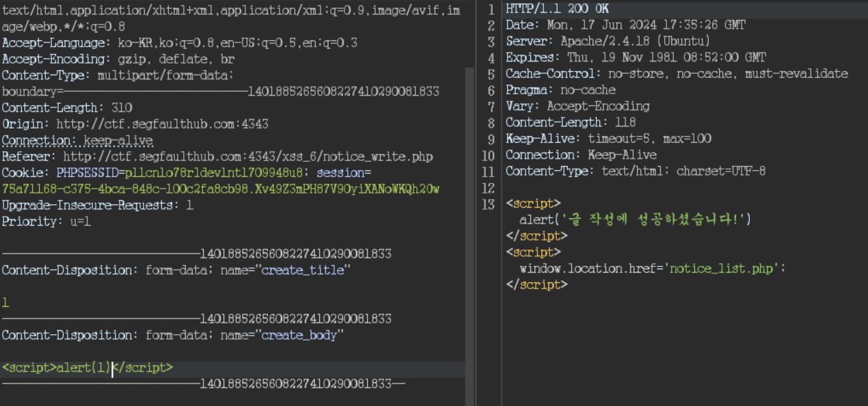Click the request pane vertical scrollbar
This screenshot has height=406, width=868.
point(469,236)
